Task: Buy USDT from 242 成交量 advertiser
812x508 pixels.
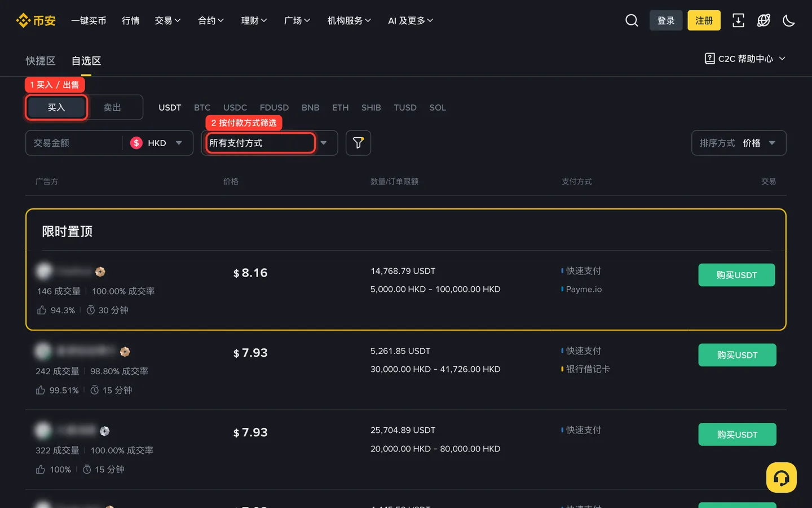Action: [x=737, y=355]
